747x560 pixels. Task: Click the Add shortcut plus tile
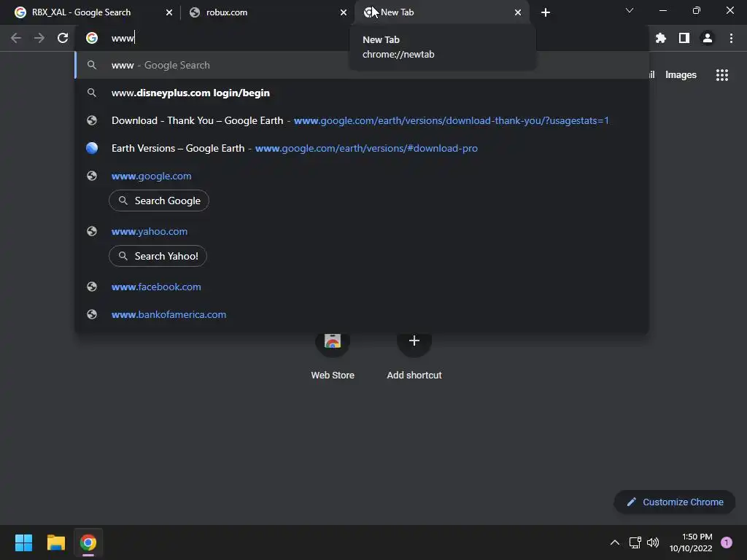(414, 355)
